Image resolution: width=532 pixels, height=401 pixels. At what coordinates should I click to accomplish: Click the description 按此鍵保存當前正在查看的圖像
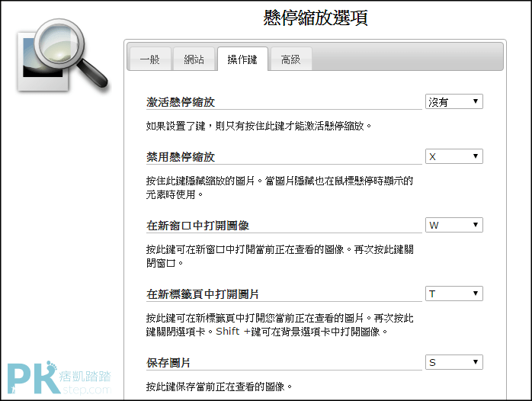219,387
